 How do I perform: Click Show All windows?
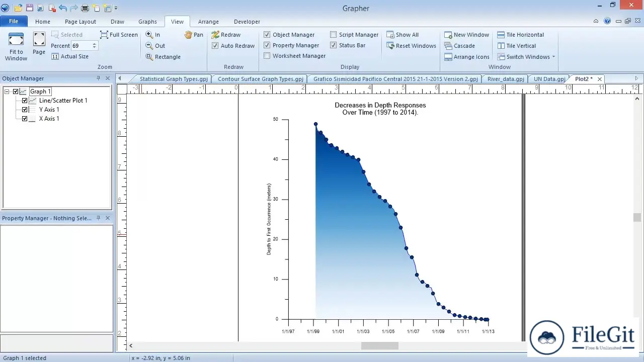403,35
